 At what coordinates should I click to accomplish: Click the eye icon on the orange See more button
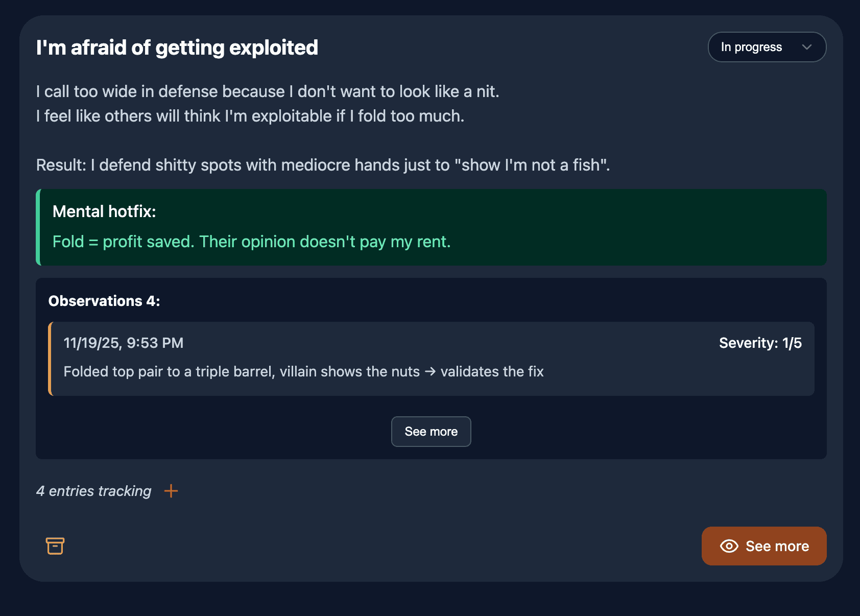729,546
